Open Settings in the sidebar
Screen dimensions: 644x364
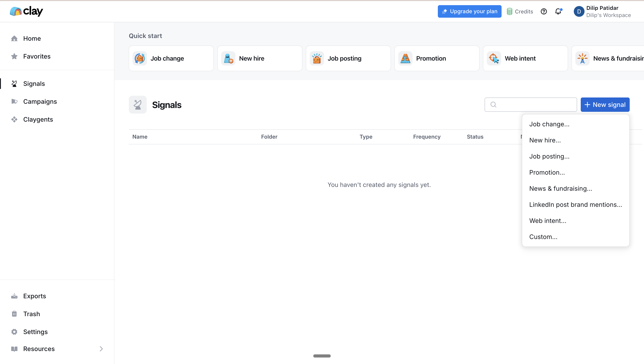[35, 332]
